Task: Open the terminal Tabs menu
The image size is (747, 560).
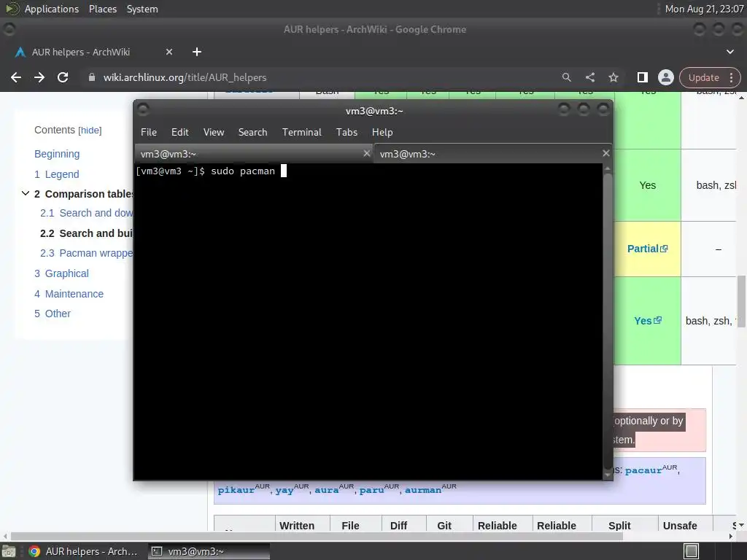Action: (x=347, y=133)
